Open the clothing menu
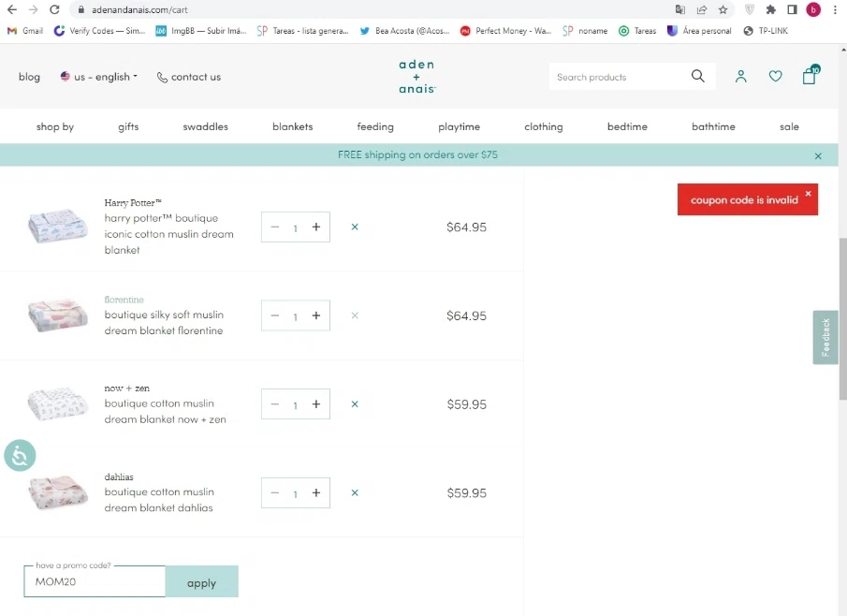The image size is (847, 616). (x=543, y=126)
